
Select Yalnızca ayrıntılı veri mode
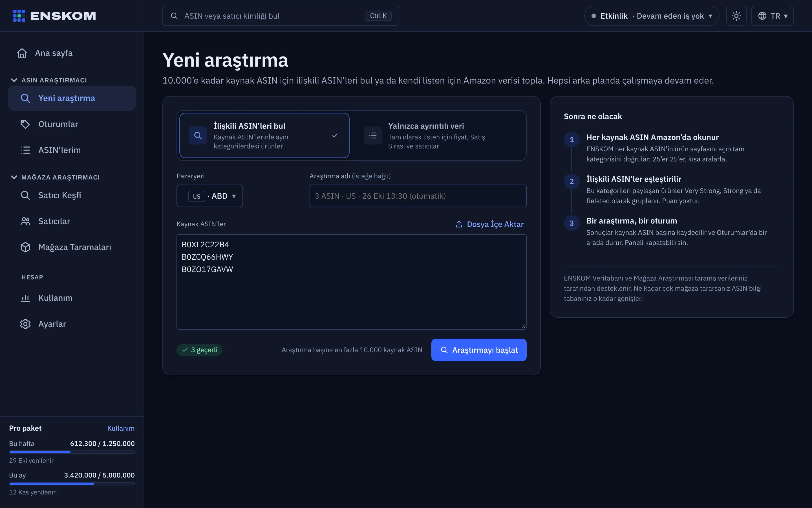[x=440, y=135]
